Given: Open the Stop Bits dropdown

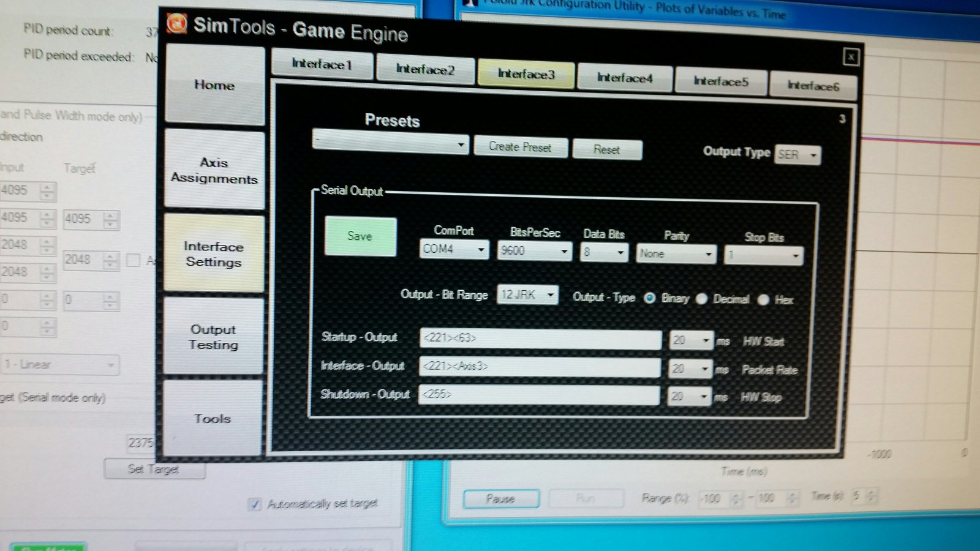Looking at the screenshot, I should point(763,255).
